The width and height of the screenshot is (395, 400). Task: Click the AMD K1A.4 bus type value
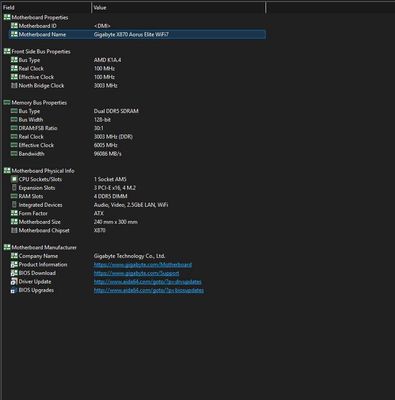107,60
